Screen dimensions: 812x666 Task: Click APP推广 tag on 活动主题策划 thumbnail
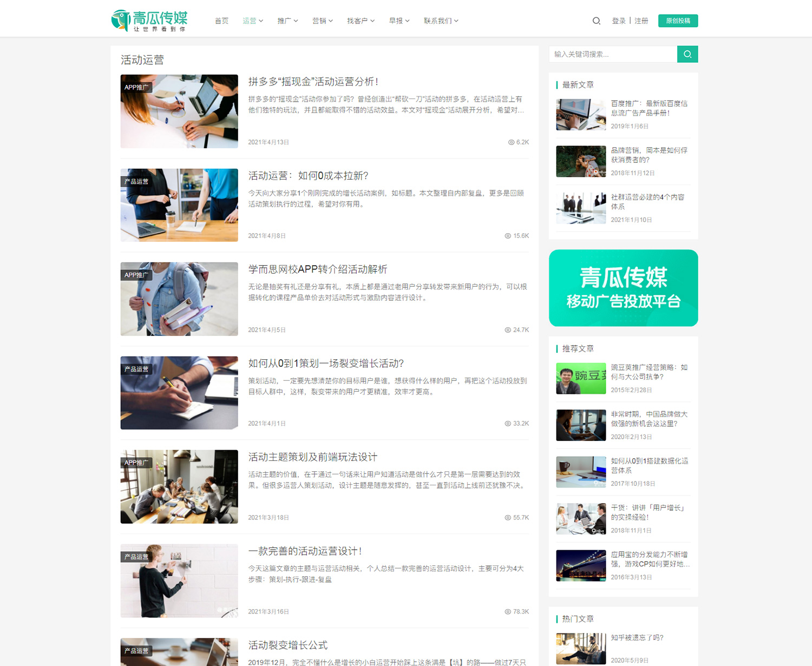click(136, 463)
